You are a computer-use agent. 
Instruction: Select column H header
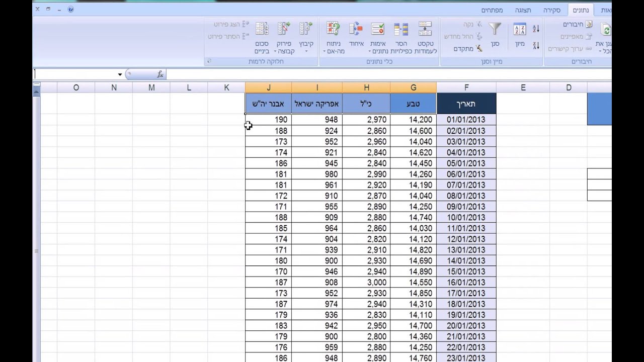click(366, 87)
